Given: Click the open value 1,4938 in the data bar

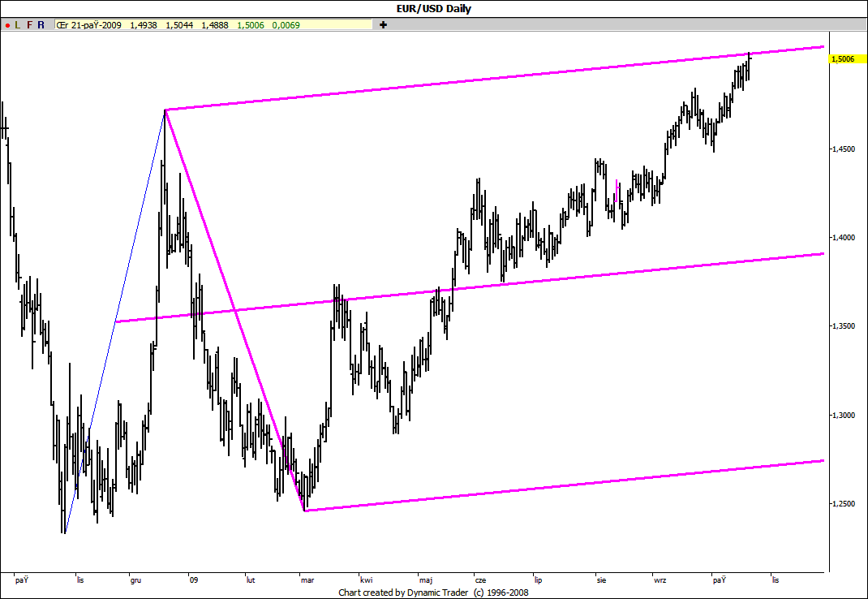Looking at the screenshot, I should coord(144,25).
